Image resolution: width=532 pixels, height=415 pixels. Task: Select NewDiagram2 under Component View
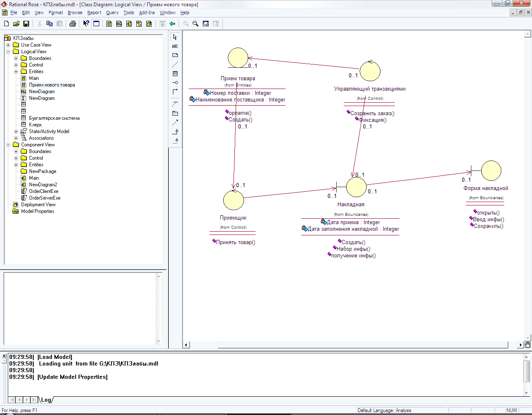(43, 185)
